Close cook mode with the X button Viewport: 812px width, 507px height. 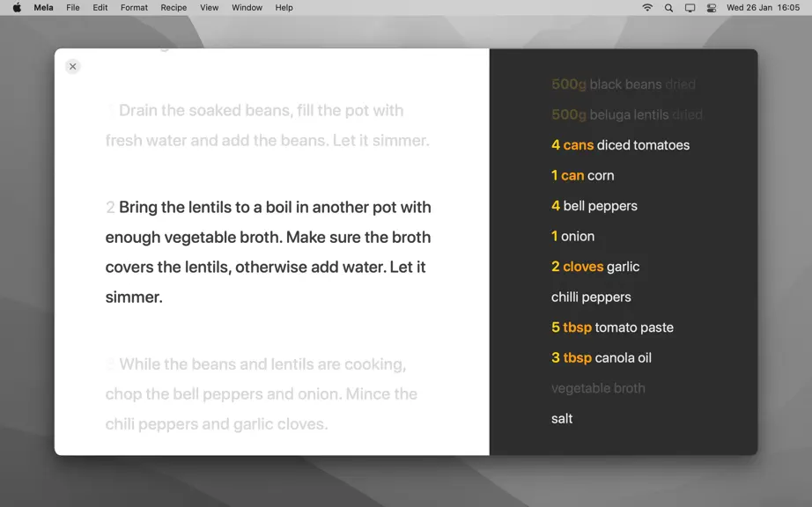tap(72, 66)
